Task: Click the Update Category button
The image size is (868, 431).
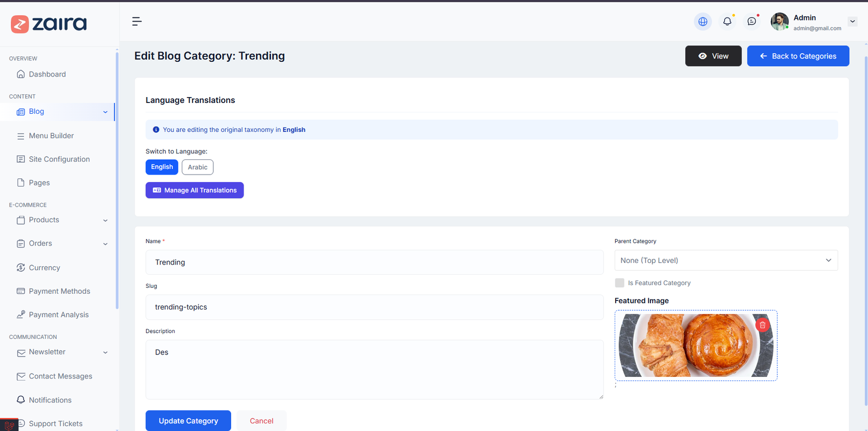Action: [188, 421]
